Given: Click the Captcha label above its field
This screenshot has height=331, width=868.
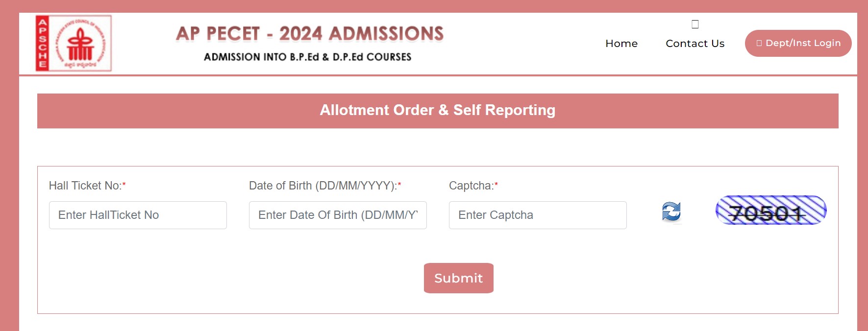Looking at the screenshot, I should pyautogui.click(x=471, y=186).
